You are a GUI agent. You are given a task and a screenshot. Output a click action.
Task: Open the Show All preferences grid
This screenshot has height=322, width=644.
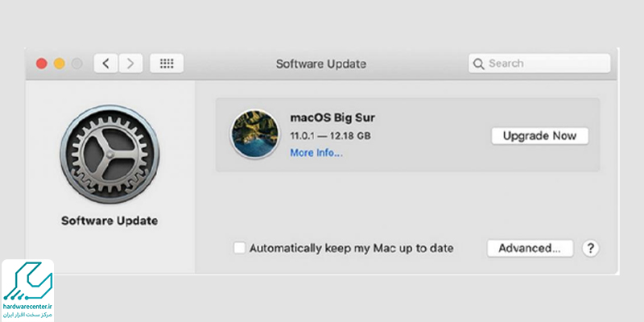(167, 63)
